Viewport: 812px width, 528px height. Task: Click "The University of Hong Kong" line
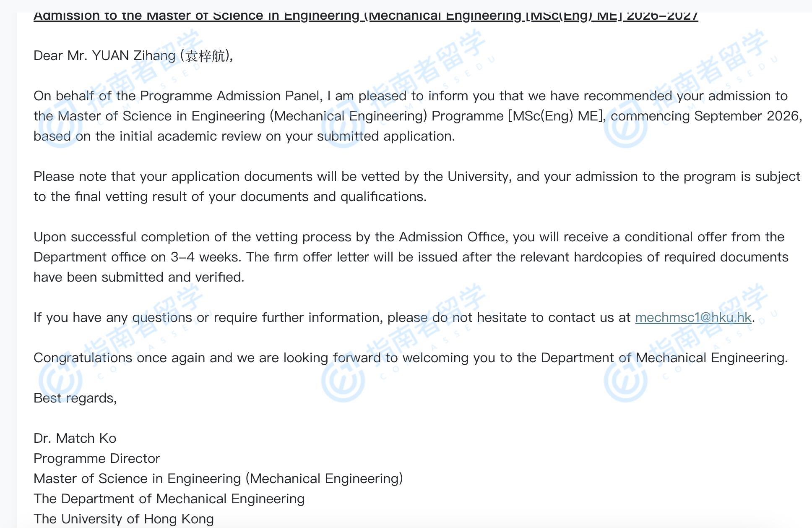tap(123, 519)
